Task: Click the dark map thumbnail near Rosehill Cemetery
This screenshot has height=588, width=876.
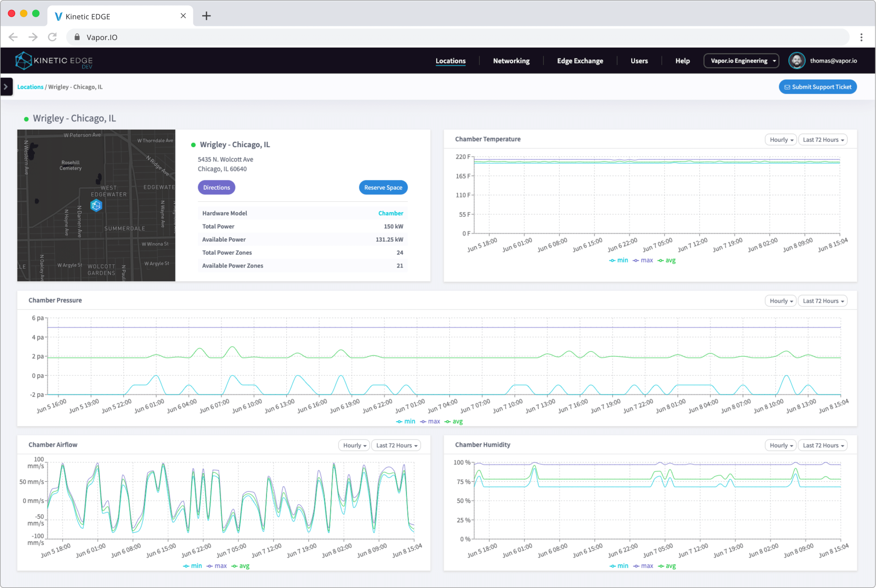Action: coord(96,205)
